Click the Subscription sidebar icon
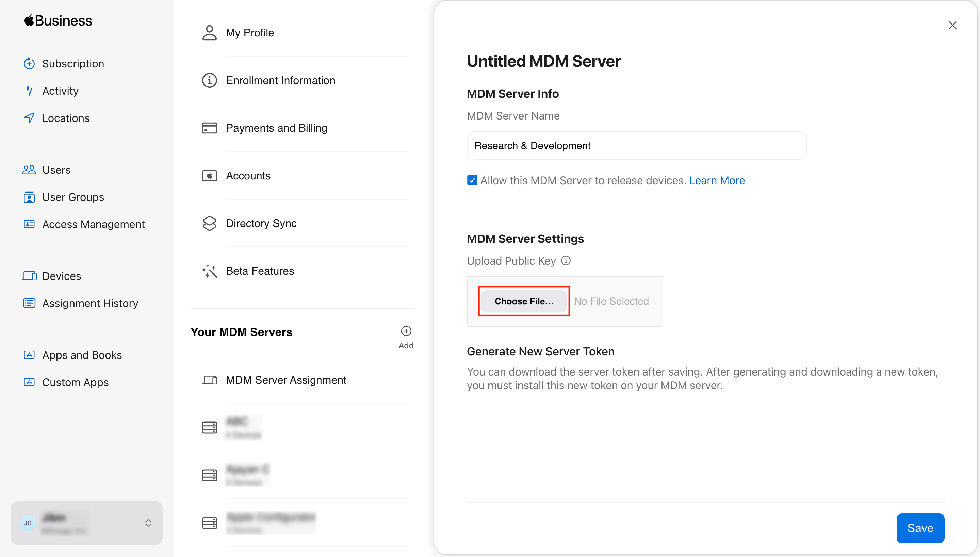Image resolution: width=980 pixels, height=557 pixels. pyautogui.click(x=29, y=64)
